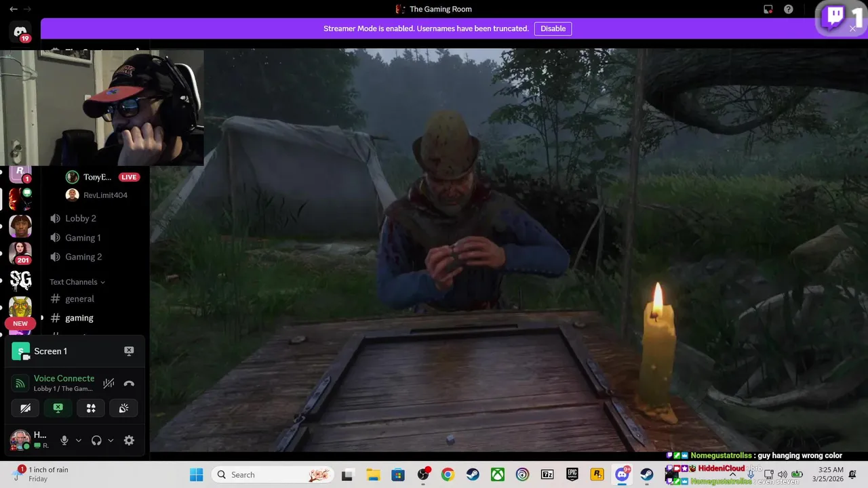Open Discord User Settings gear
The image size is (868, 488).
[129, 441]
